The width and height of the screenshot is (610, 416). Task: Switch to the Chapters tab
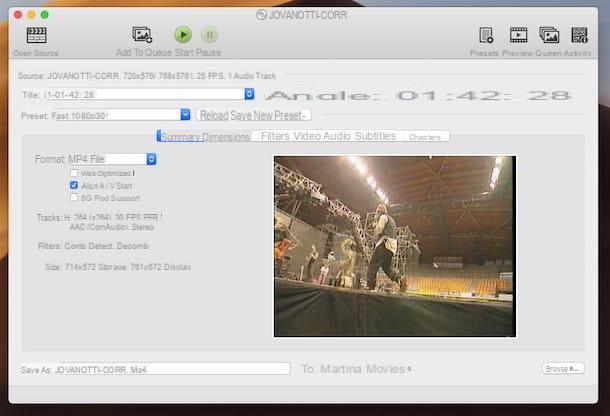[x=424, y=137]
